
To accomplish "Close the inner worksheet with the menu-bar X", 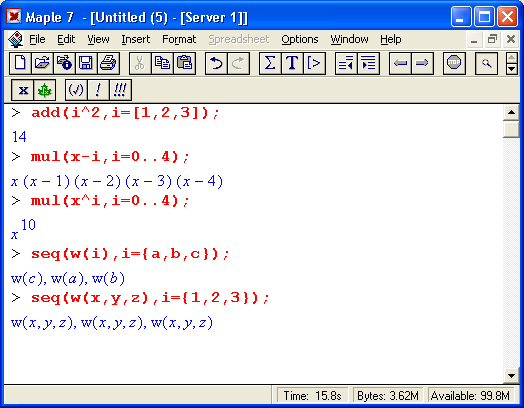I will pos(511,40).
